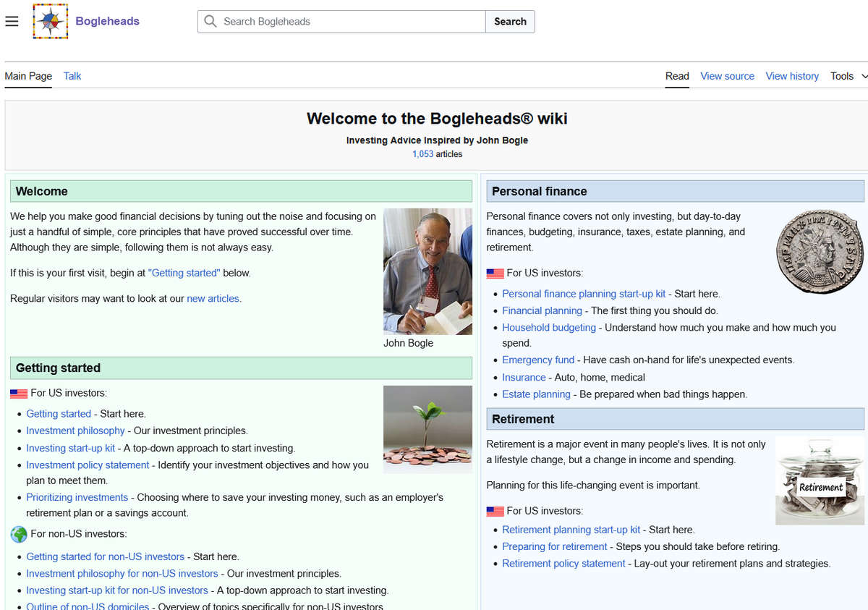Open the John Bogle photo
868x610 pixels.
click(x=427, y=271)
